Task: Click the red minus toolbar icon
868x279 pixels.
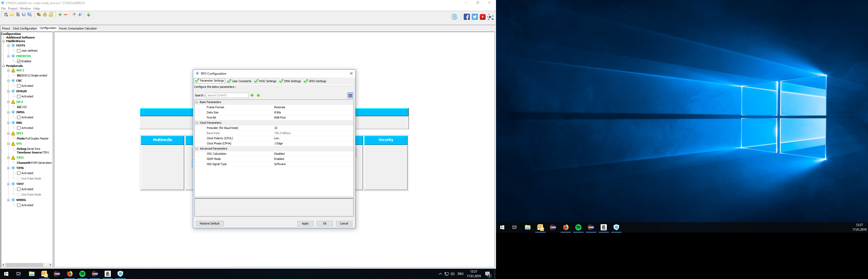Action: [66, 15]
